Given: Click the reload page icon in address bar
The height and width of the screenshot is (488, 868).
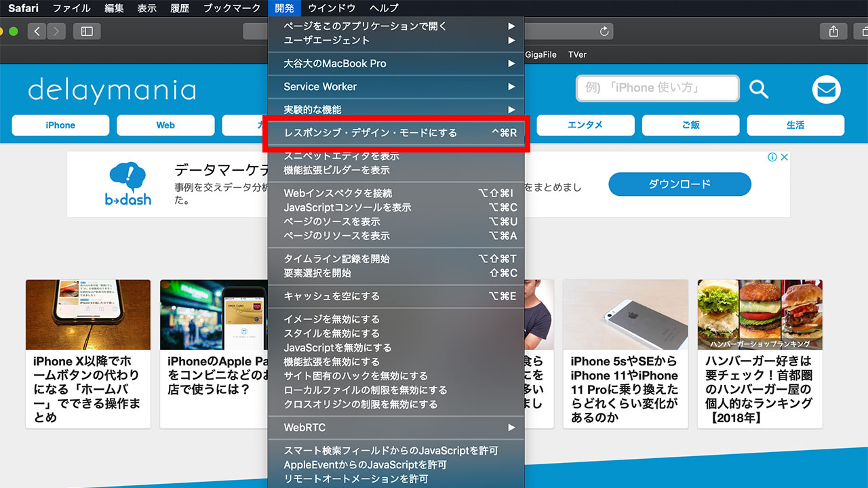Looking at the screenshot, I should 605,31.
